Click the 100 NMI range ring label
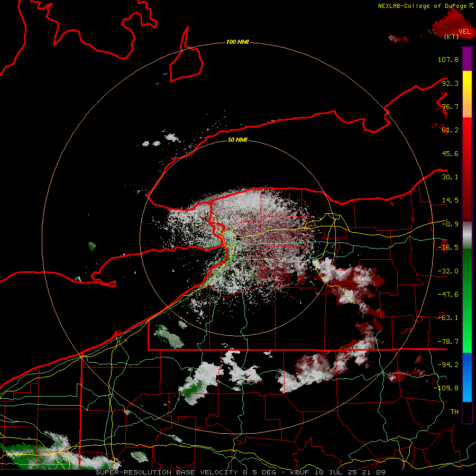 click(x=237, y=42)
